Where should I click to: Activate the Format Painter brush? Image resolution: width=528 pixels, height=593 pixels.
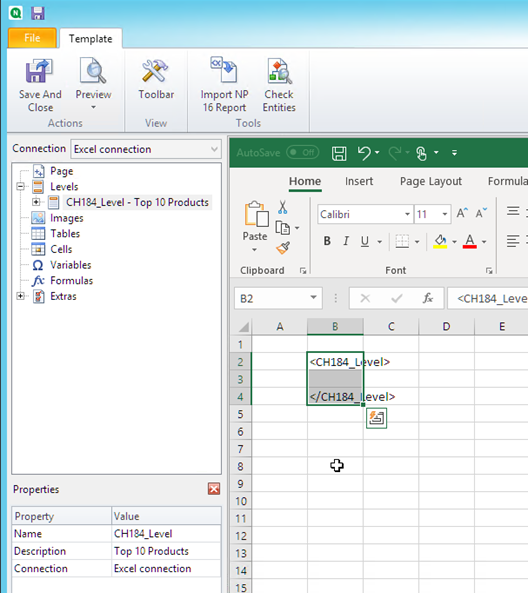(283, 248)
